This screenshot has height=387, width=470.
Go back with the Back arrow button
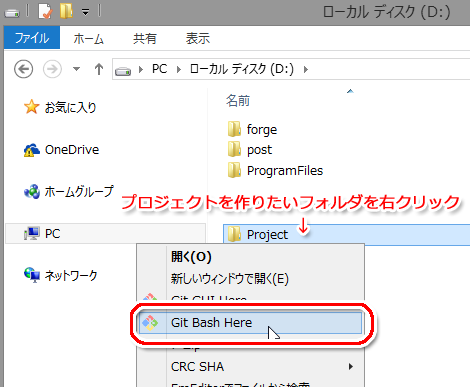pyautogui.click(x=23, y=69)
